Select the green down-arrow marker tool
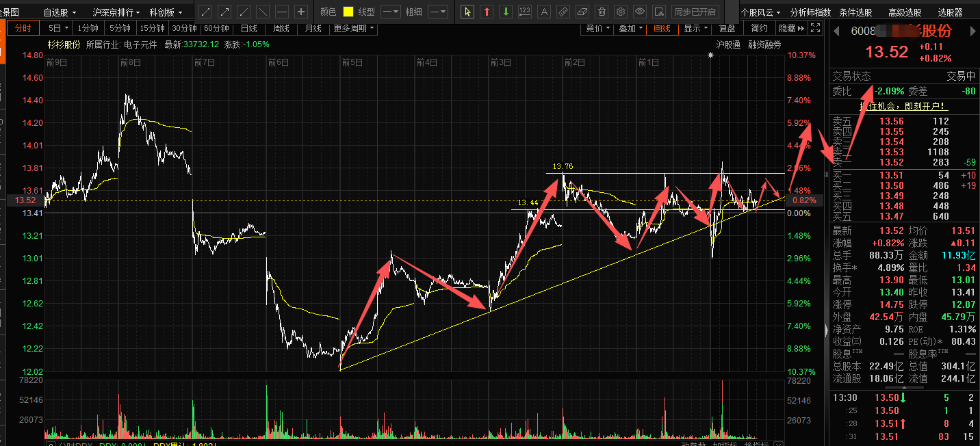Screen dimensions: 980x446 (505, 12)
